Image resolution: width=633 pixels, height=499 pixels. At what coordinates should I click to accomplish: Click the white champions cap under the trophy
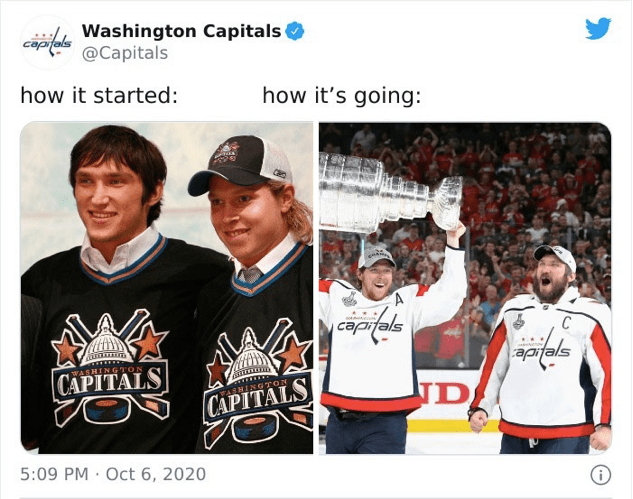376,257
